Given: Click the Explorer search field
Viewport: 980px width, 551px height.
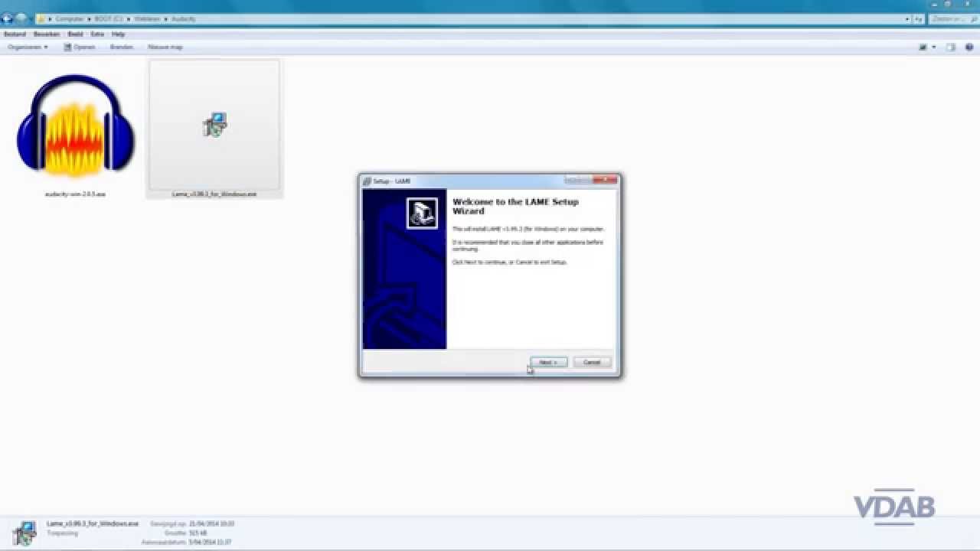Looking at the screenshot, I should pyautogui.click(x=952, y=18).
